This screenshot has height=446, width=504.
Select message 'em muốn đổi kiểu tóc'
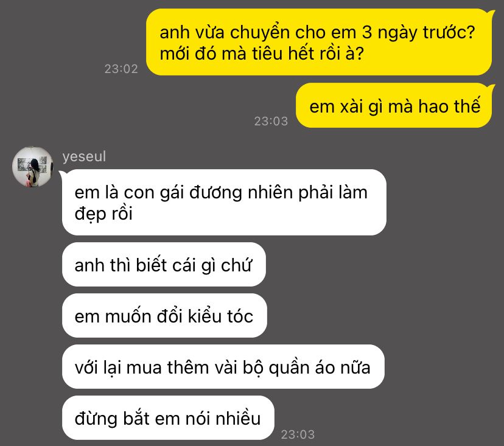pos(164,316)
